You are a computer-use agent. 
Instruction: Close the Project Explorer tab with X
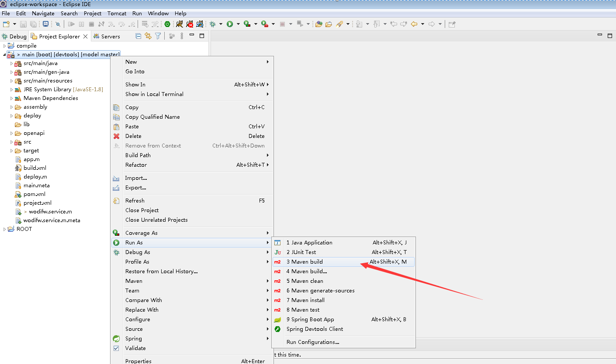[x=85, y=36]
